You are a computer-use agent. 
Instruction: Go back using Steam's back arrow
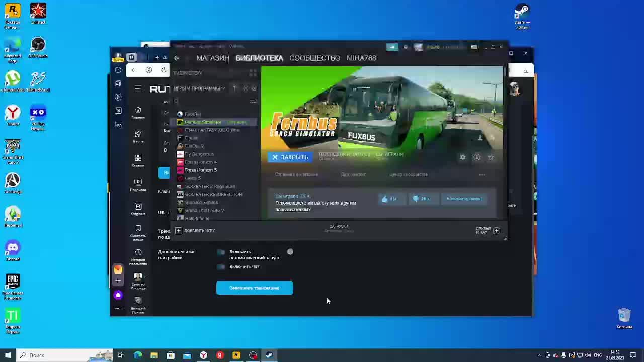(x=177, y=58)
